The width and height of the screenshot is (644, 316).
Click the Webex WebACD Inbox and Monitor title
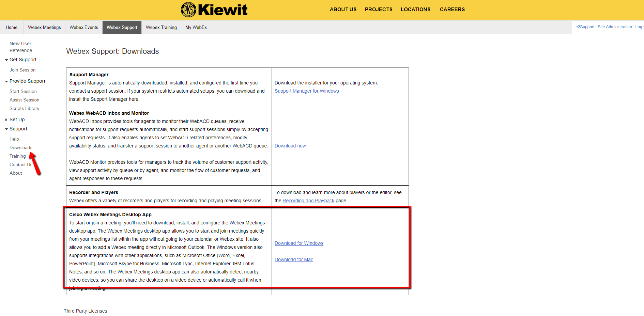click(x=109, y=113)
